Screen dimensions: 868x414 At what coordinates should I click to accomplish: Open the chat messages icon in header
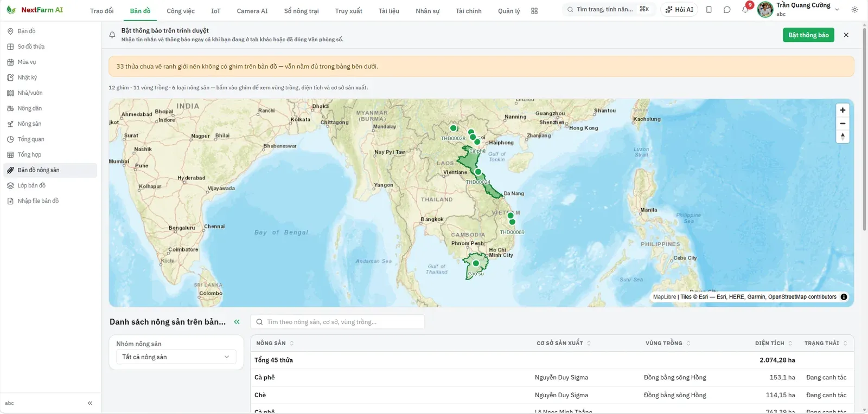727,10
